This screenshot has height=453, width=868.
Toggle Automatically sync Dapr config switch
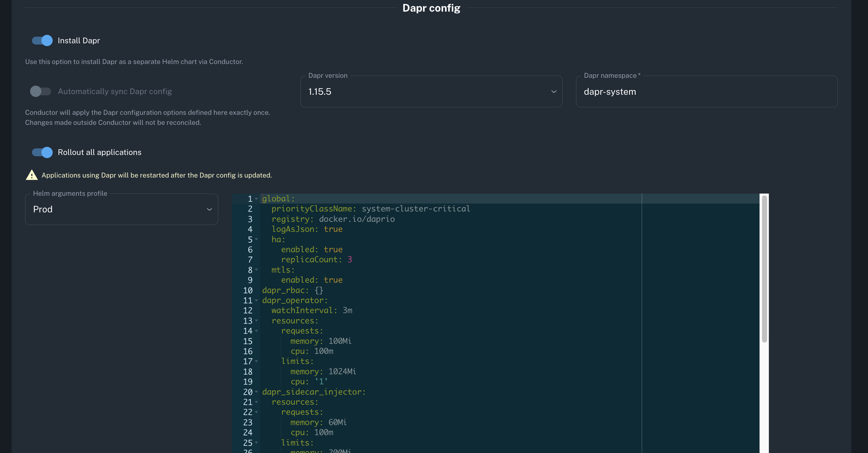tap(40, 91)
